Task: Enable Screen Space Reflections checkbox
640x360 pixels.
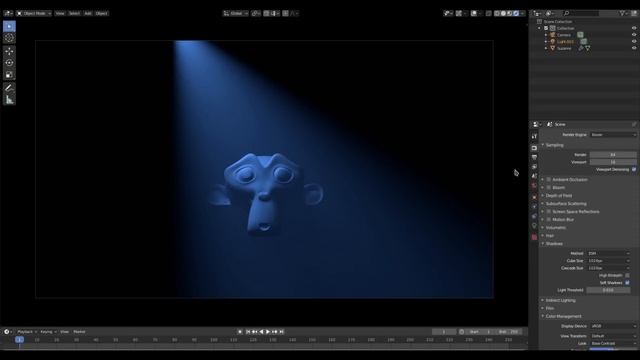Action: tap(549, 211)
